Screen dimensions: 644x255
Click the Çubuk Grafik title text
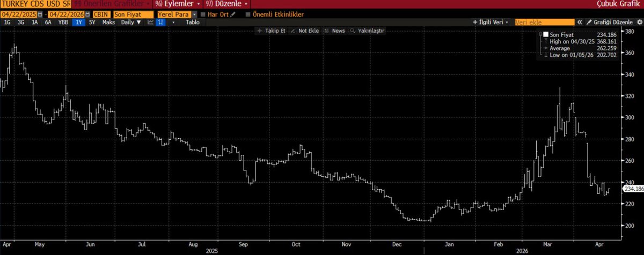click(x=619, y=4)
